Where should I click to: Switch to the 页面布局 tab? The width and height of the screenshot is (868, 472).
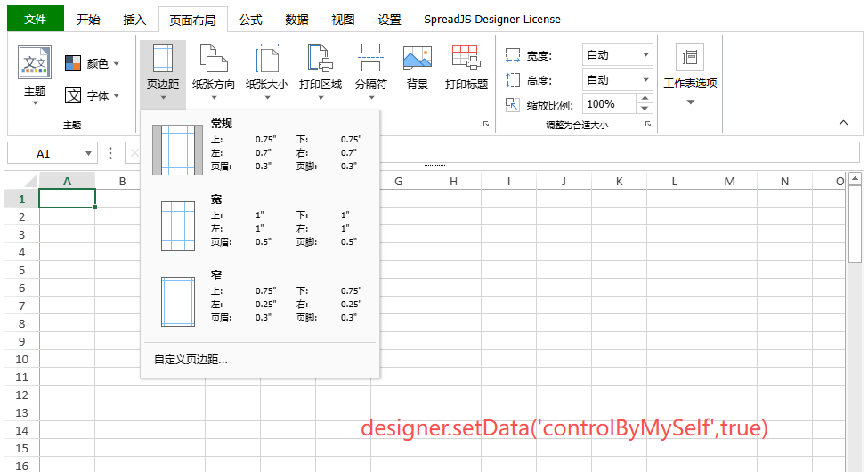192,20
